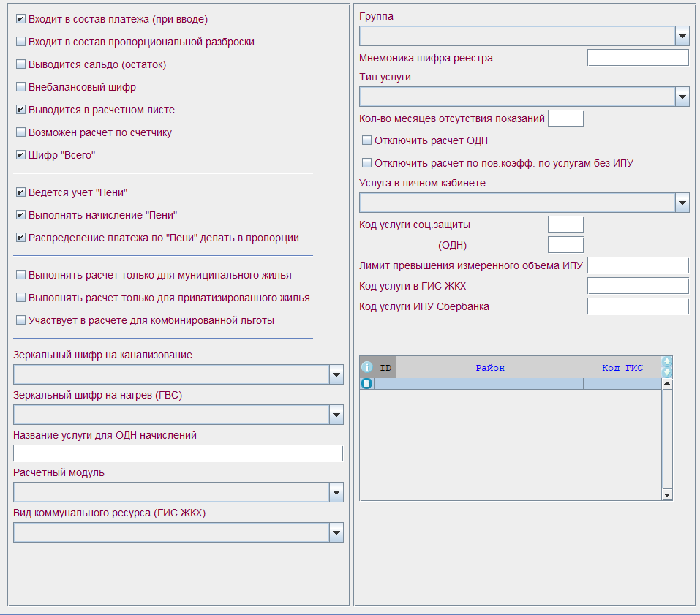Check Отключить расчет ОДН

pyautogui.click(x=366, y=140)
